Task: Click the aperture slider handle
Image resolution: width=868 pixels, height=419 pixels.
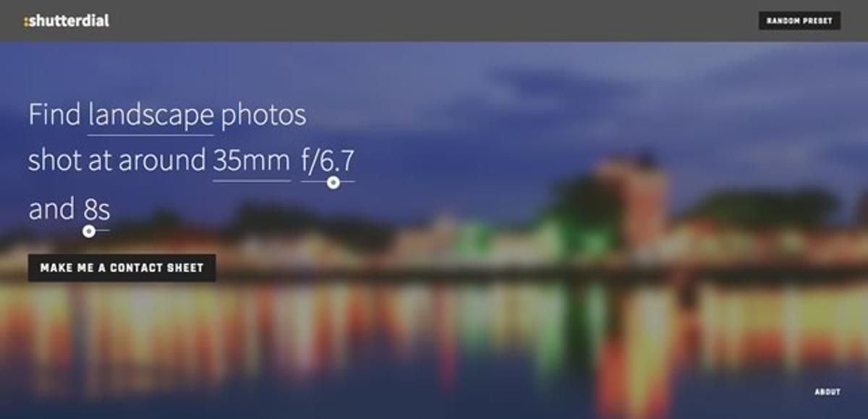Action: click(333, 182)
